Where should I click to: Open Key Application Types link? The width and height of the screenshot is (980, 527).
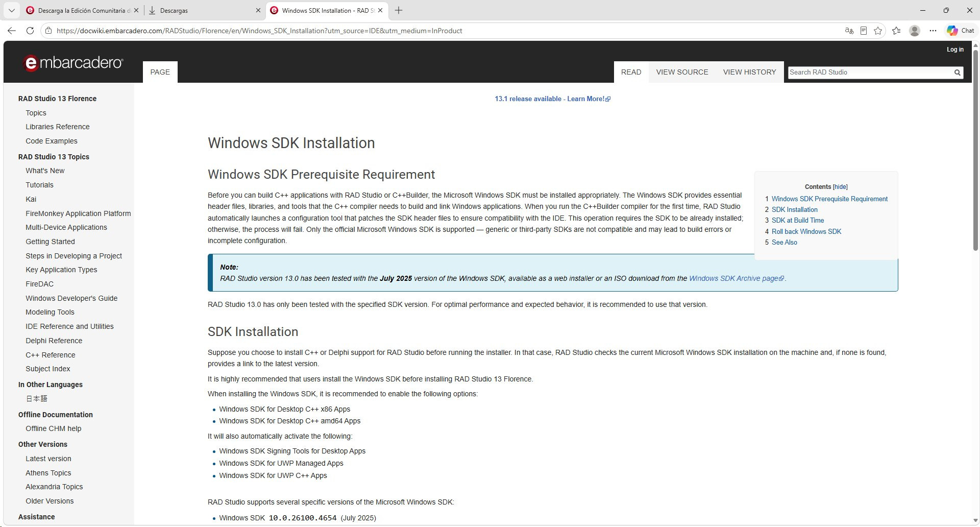[61, 270]
